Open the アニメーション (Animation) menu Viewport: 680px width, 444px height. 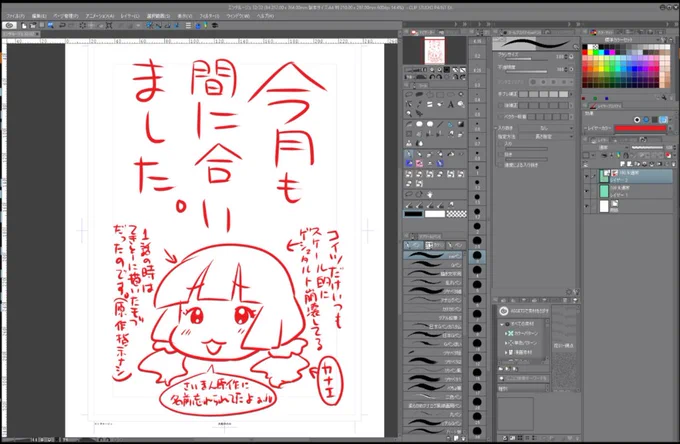(x=99, y=16)
